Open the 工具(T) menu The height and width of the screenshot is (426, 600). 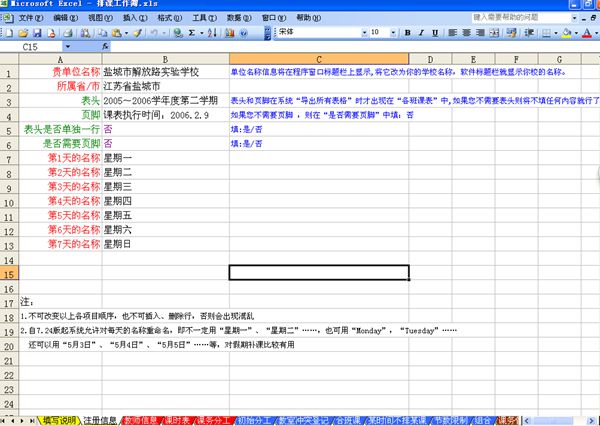tap(204, 18)
